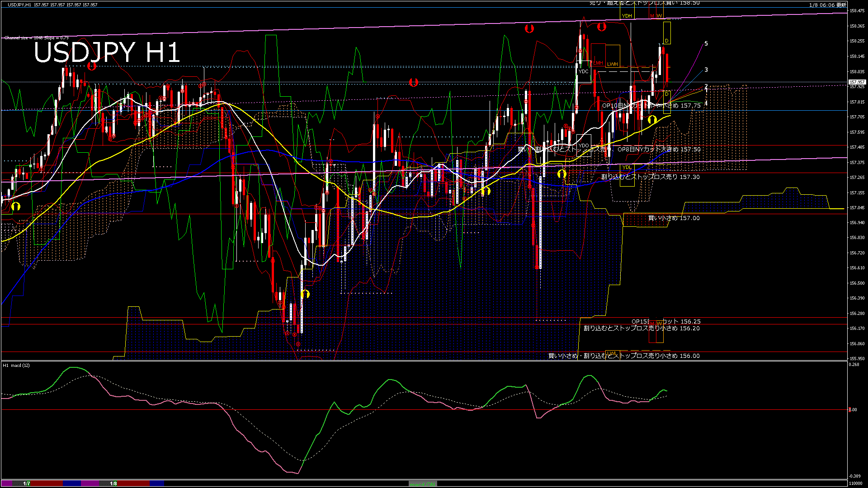
Task: Click the current price tag 157.957
Action: pos(857,82)
